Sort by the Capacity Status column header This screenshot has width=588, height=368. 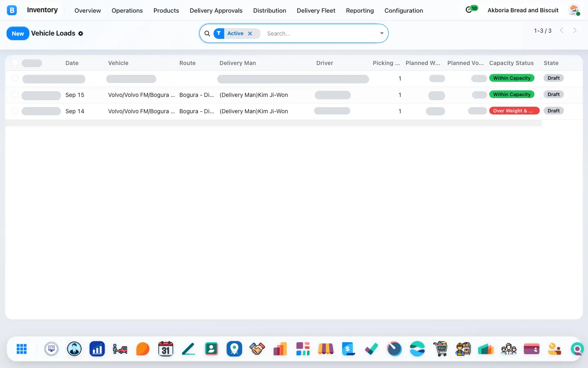coord(511,63)
